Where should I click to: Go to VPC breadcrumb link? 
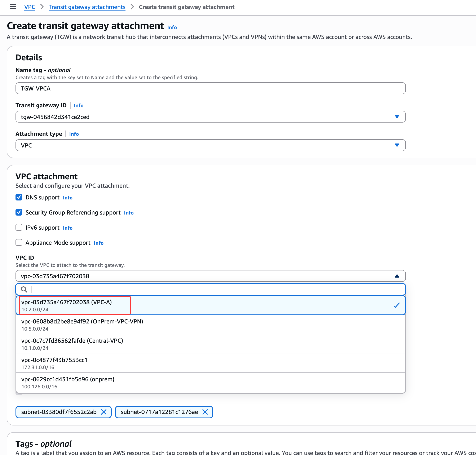point(30,7)
